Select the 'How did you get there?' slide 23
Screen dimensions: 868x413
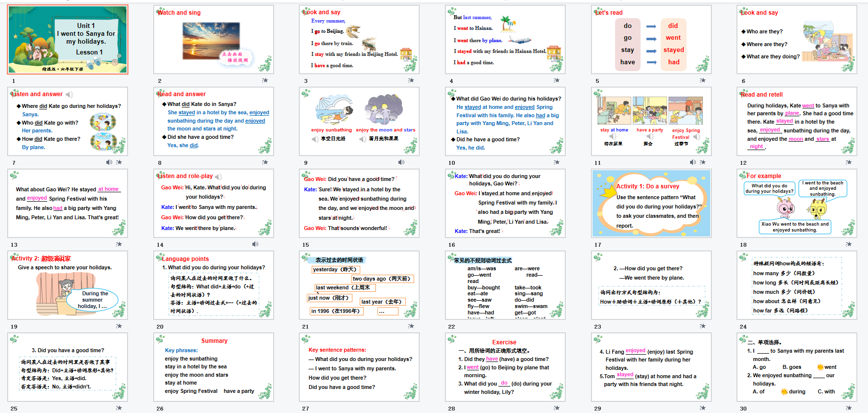(651, 285)
